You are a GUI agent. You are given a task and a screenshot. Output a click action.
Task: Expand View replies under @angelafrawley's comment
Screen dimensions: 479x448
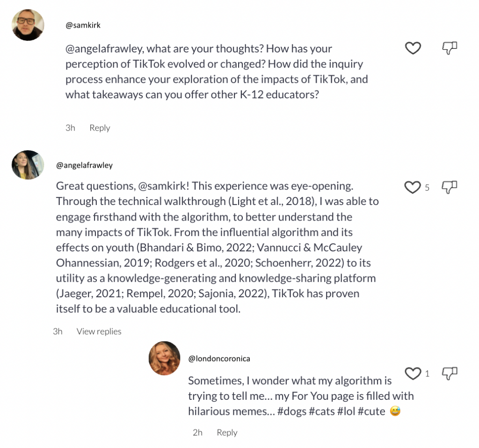[99, 331]
